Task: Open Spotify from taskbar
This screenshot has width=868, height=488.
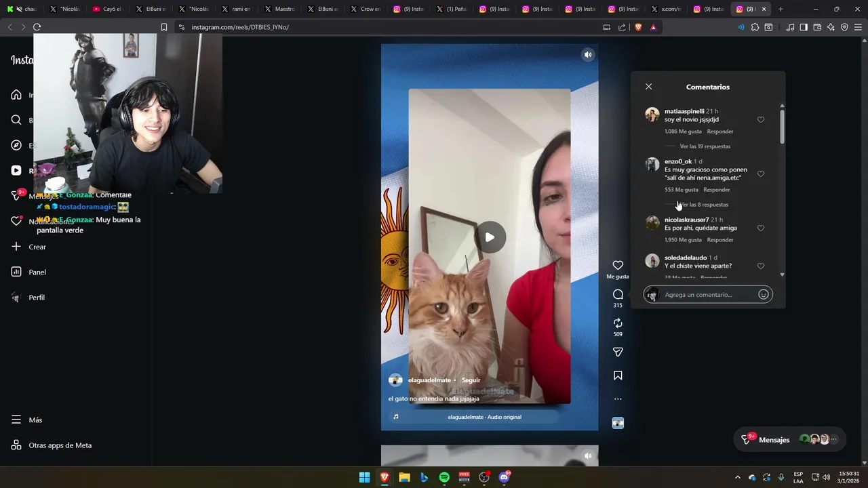Action: 444,477
